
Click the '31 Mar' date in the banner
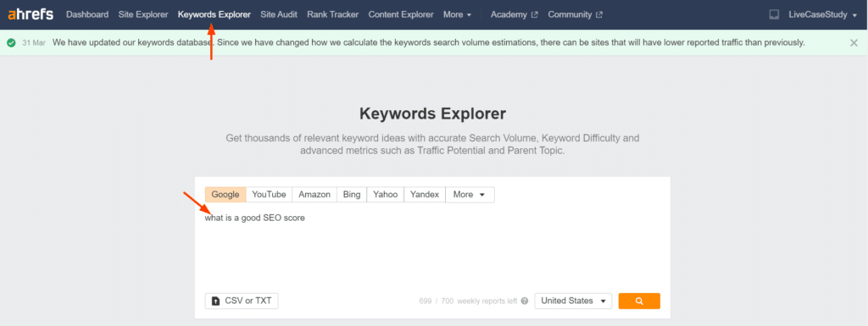coord(34,42)
